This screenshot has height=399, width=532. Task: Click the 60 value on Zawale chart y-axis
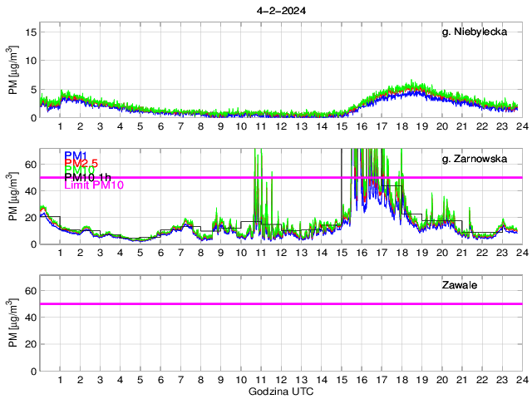pyautogui.click(x=31, y=291)
